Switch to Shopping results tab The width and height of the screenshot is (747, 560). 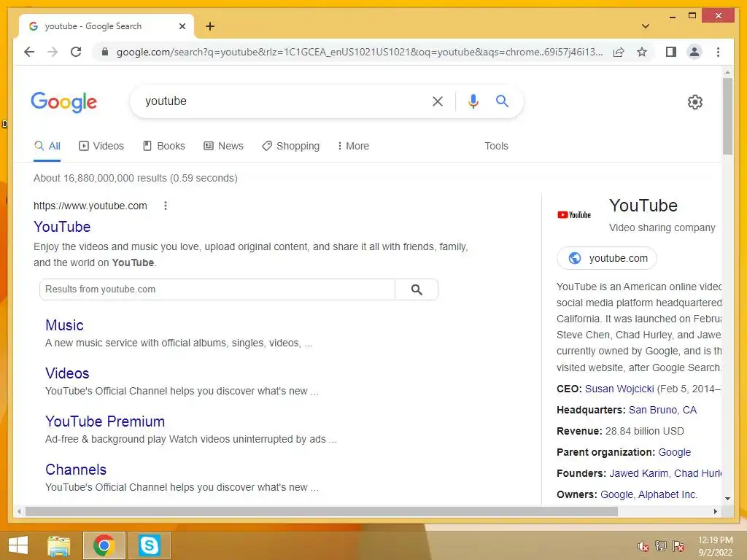[290, 146]
